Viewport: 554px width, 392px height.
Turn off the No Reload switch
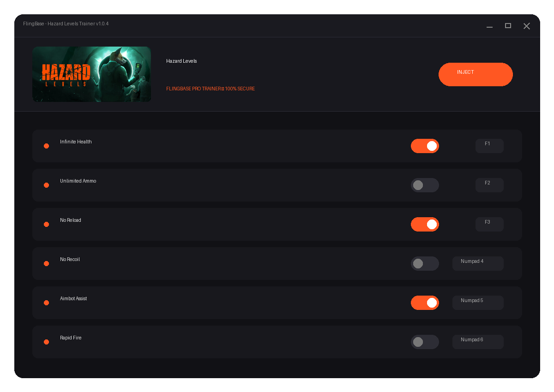425,224
